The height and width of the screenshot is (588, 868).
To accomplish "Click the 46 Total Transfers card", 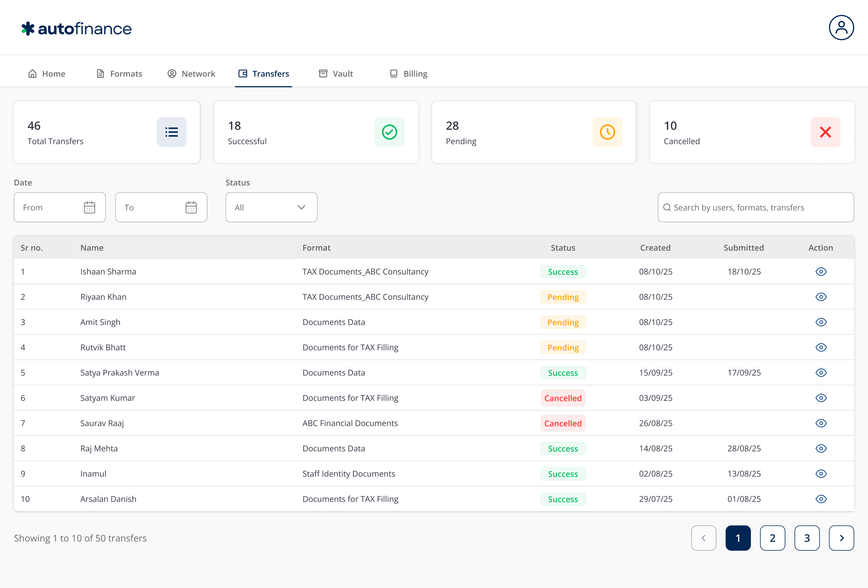I will click(x=107, y=132).
